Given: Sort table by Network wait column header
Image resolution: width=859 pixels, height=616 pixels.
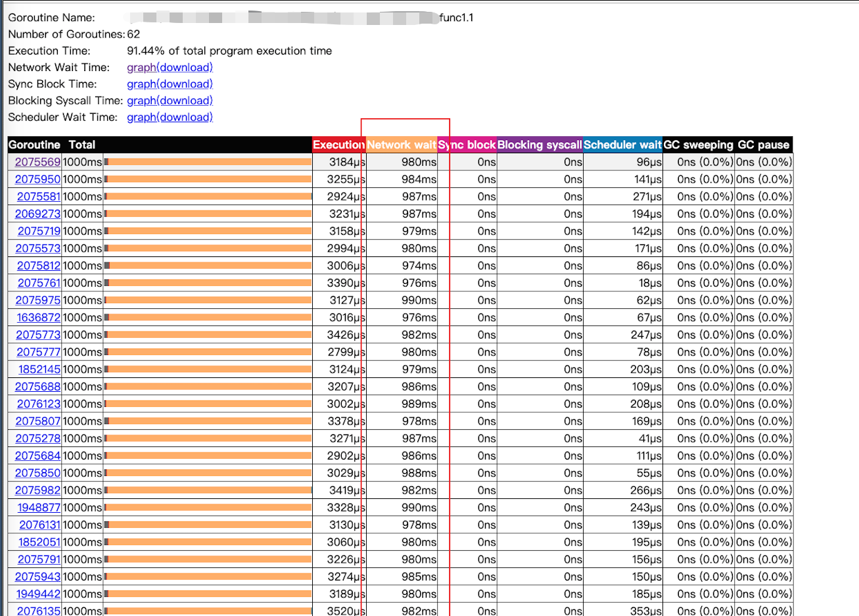Looking at the screenshot, I should coord(401,145).
